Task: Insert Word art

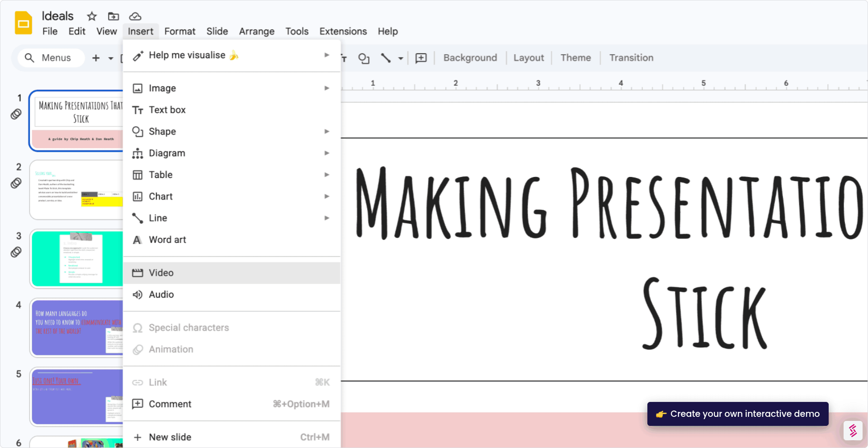Action: tap(231, 240)
